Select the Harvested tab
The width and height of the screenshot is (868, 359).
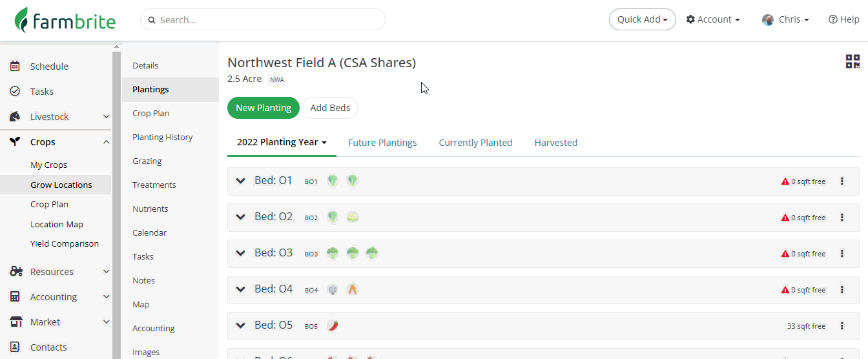coord(555,143)
